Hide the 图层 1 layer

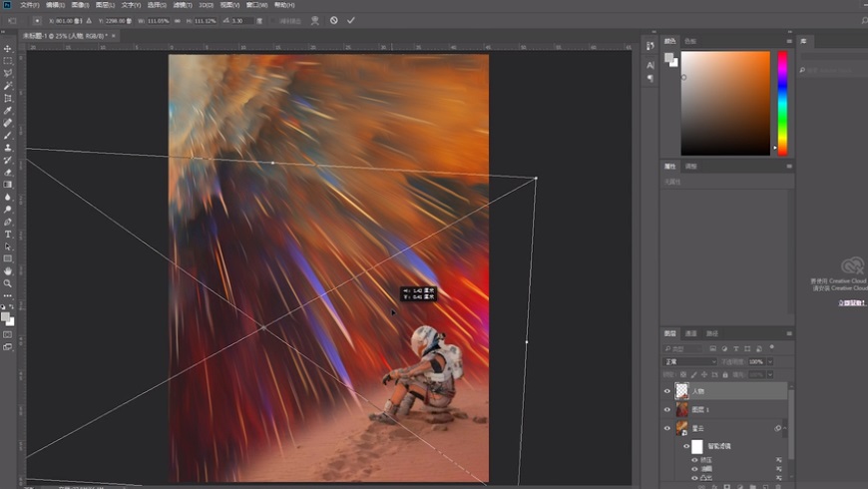tap(667, 410)
